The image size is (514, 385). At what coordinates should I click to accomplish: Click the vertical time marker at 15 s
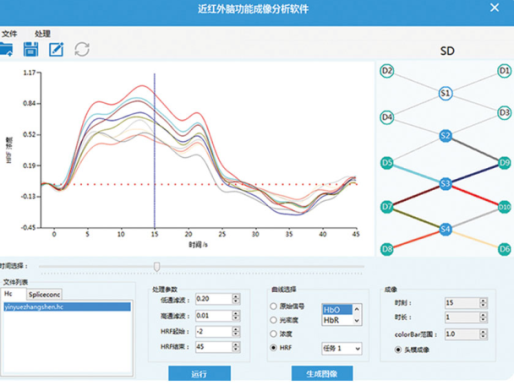[x=154, y=150]
